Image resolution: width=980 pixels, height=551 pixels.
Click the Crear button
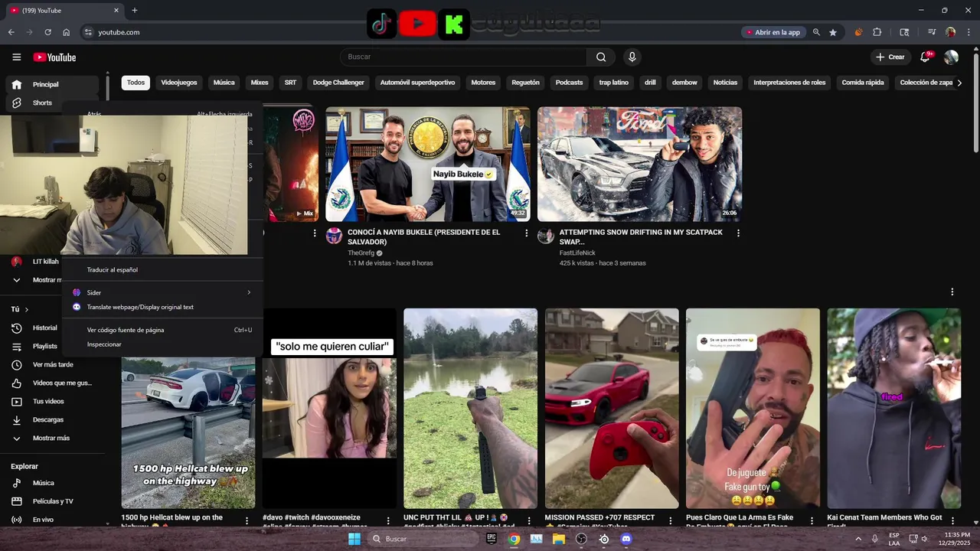(890, 57)
